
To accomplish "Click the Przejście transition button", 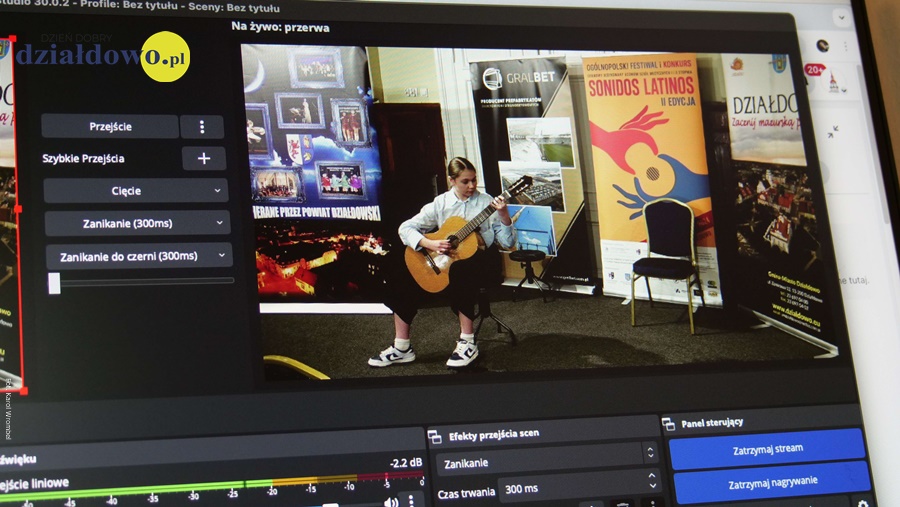I will [x=110, y=126].
